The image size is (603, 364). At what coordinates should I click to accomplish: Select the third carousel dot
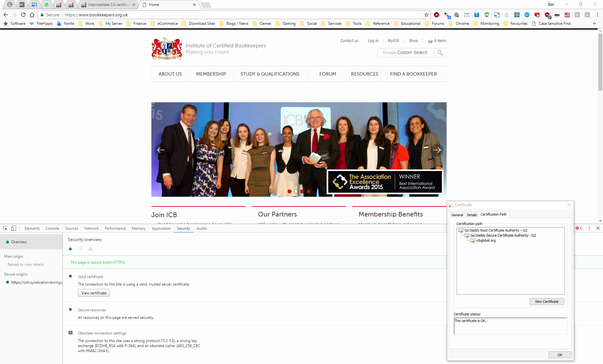pos(302,191)
